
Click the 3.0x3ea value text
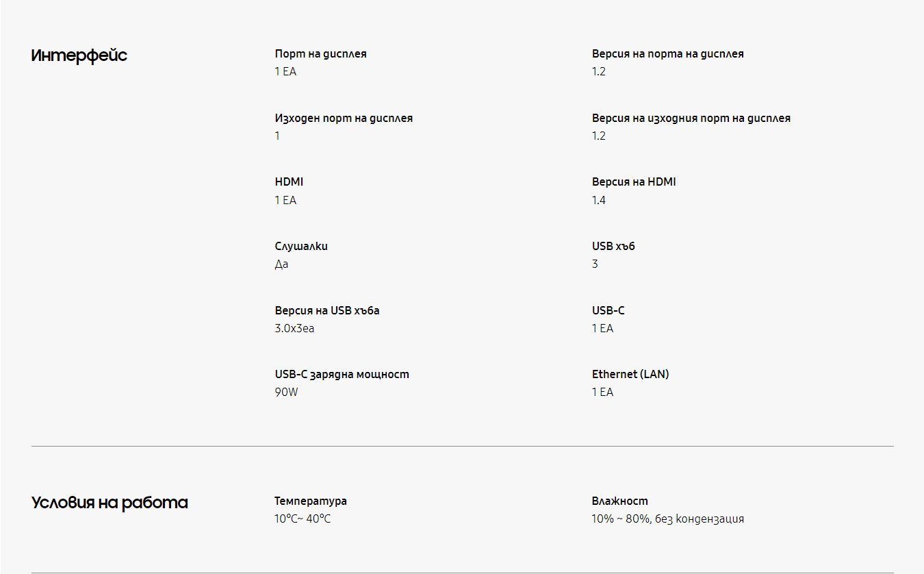tap(294, 328)
